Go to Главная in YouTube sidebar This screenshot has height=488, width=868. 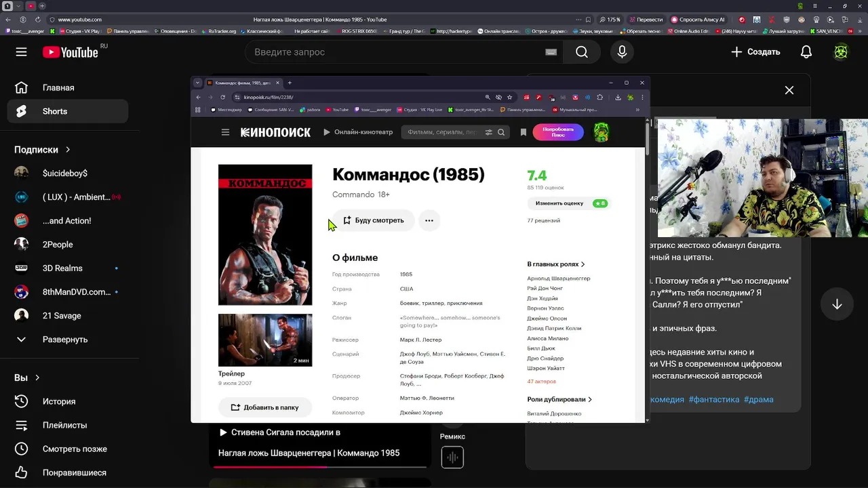(x=67, y=87)
